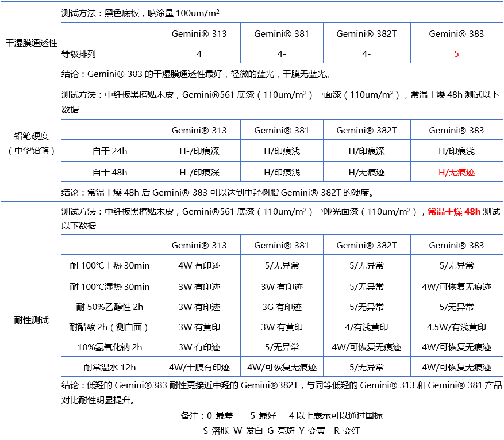
Task: Click 3G 有印迹 cell in 乙醇性 row
Action: coord(282,307)
